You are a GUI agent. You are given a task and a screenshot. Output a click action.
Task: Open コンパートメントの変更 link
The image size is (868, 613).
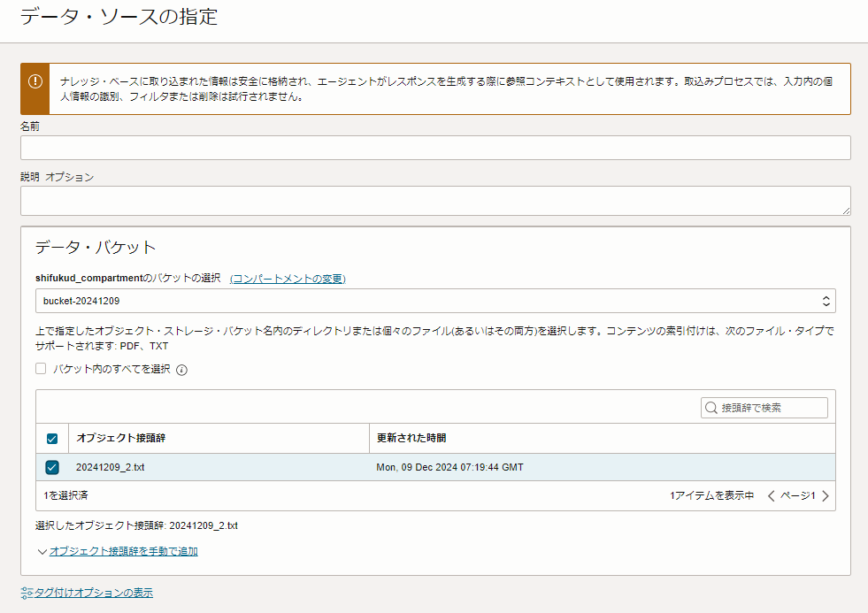pyautogui.click(x=289, y=278)
